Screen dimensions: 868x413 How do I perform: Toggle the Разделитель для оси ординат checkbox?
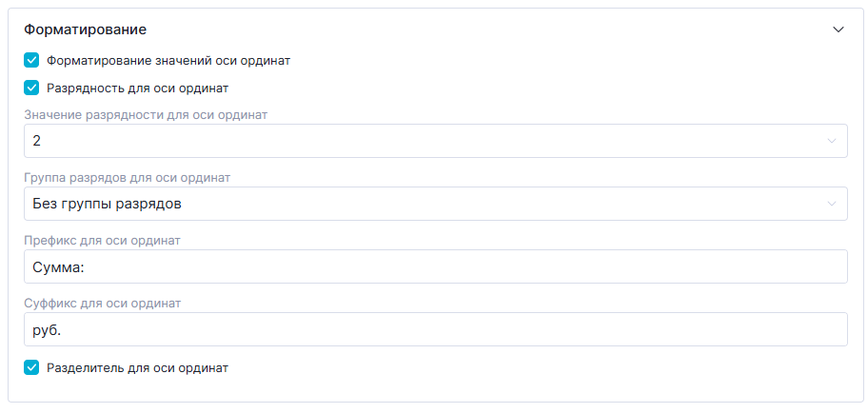[x=31, y=367]
